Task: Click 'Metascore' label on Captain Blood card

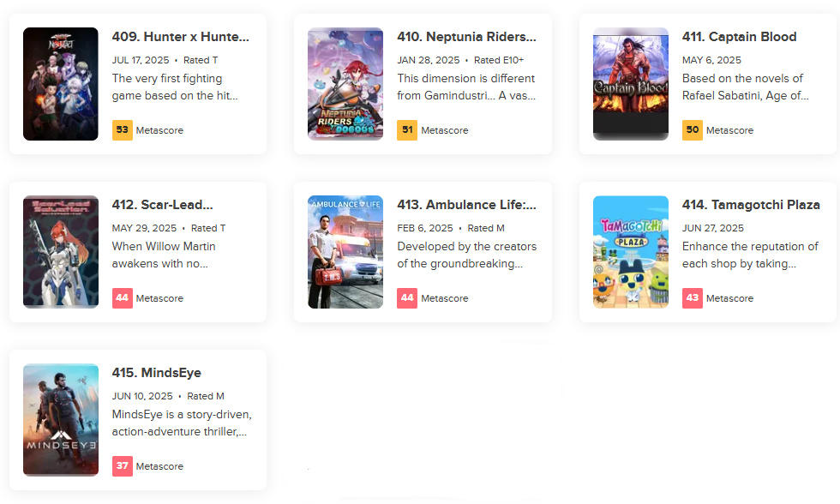Action: [x=729, y=130]
